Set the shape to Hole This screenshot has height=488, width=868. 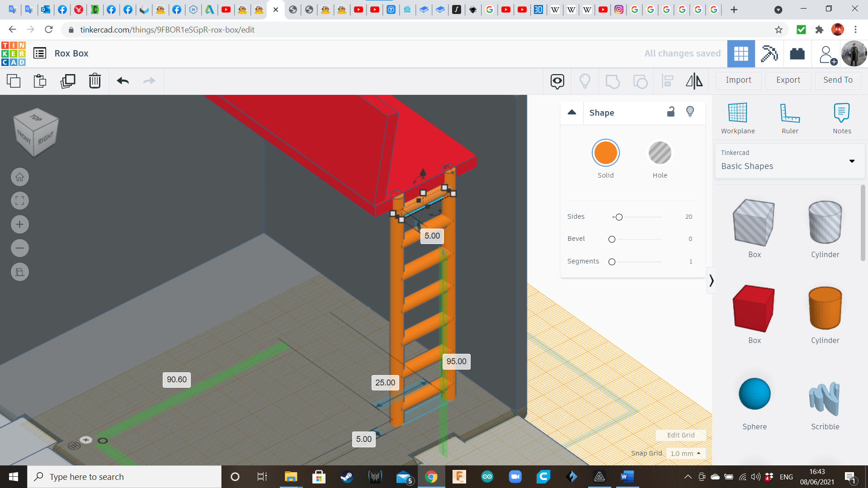(660, 153)
